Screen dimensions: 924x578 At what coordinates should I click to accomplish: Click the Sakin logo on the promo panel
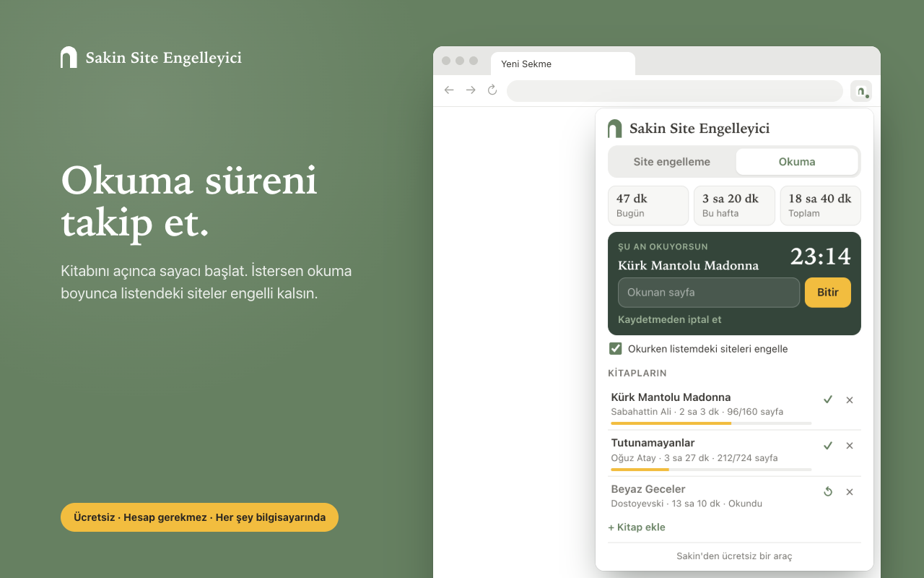69,57
